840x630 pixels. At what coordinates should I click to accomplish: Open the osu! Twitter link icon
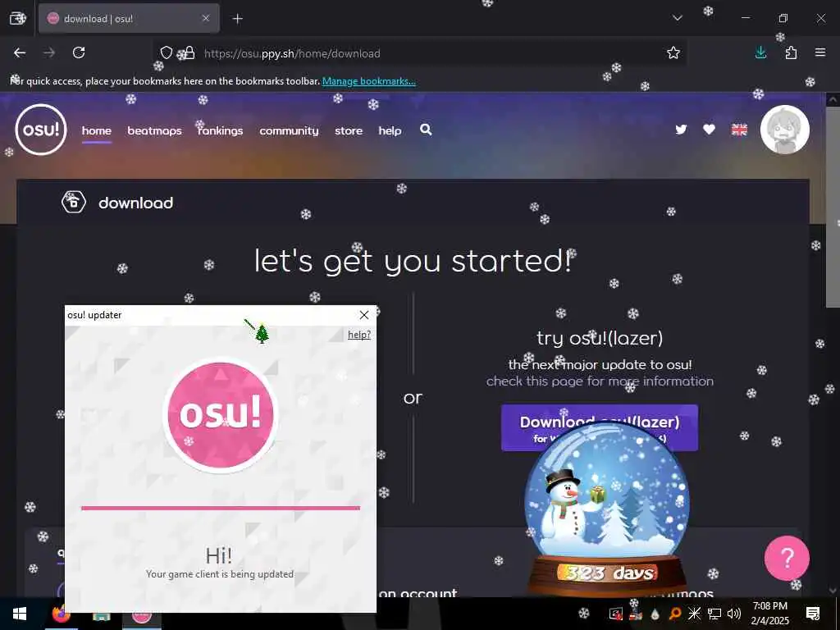(x=681, y=130)
